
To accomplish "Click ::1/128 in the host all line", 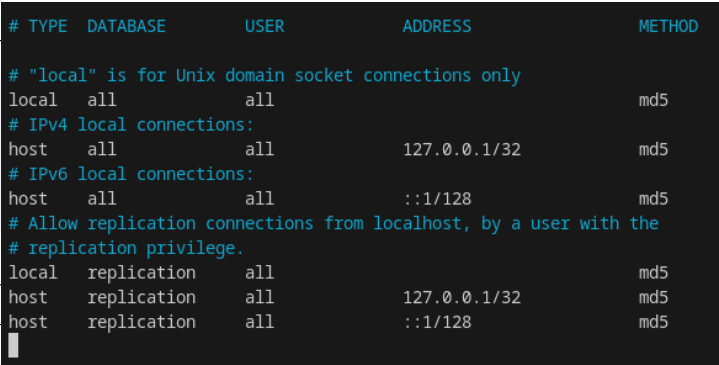I will 437,199.
